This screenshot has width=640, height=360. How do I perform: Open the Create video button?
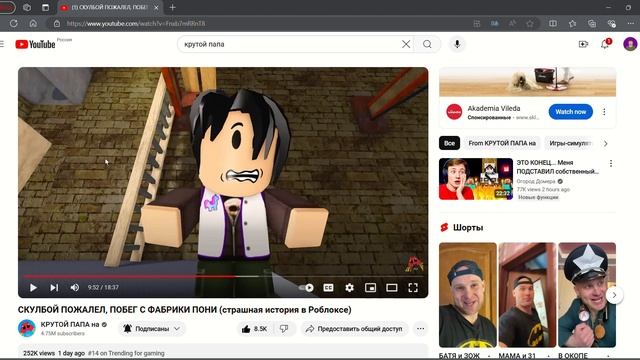pos(583,44)
